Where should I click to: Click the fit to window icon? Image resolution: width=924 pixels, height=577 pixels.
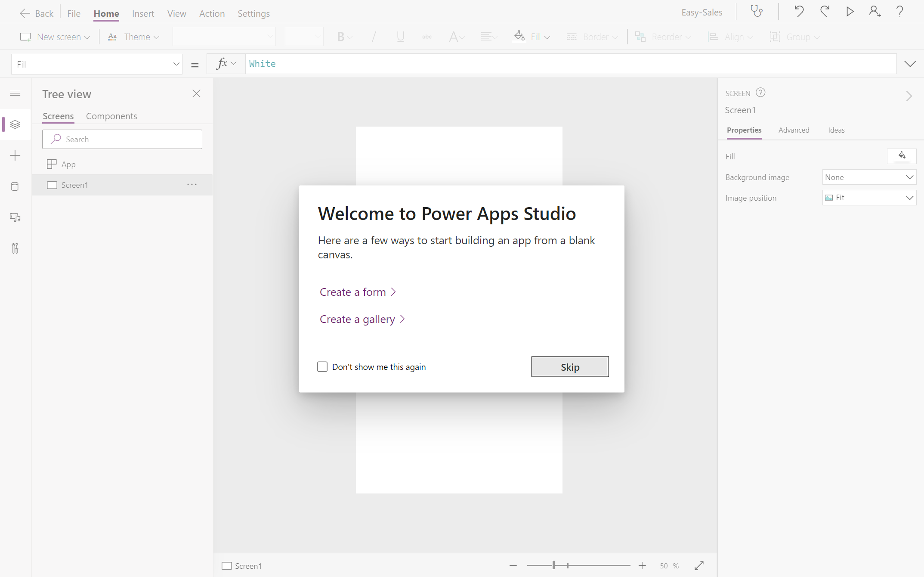click(x=699, y=566)
